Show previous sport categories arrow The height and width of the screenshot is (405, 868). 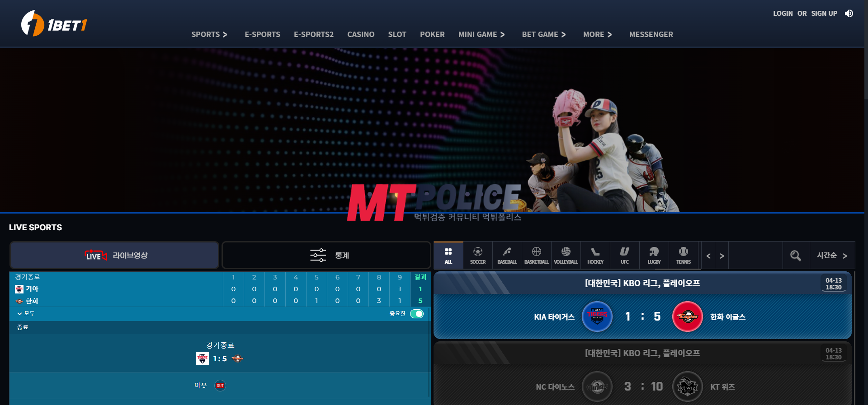click(x=708, y=256)
